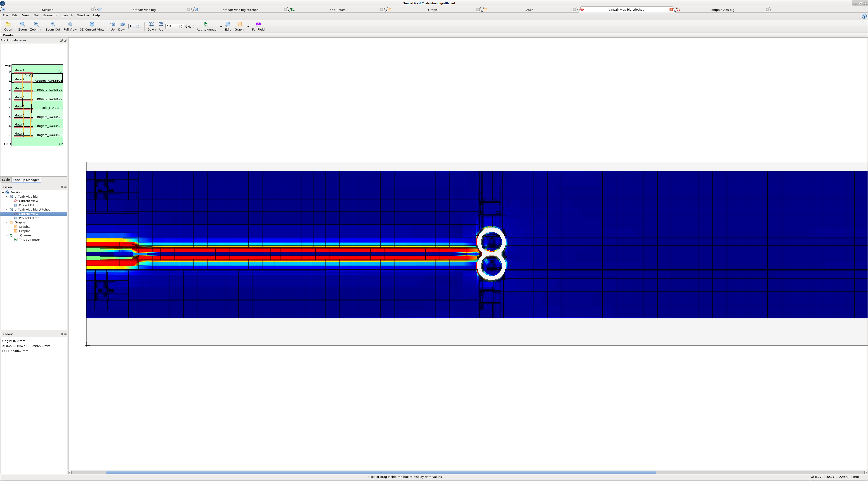Open the View menu
Screen dimensions: 868x481
click(26, 16)
